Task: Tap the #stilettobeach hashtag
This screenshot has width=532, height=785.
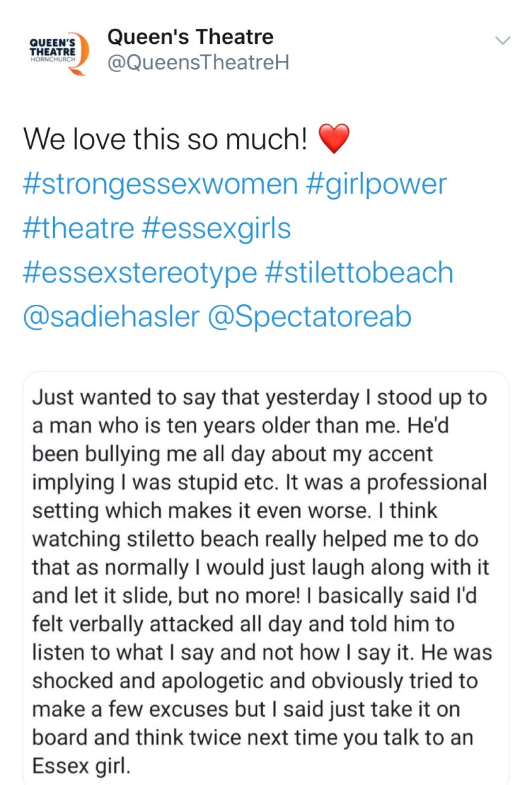Action: (x=359, y=273)
